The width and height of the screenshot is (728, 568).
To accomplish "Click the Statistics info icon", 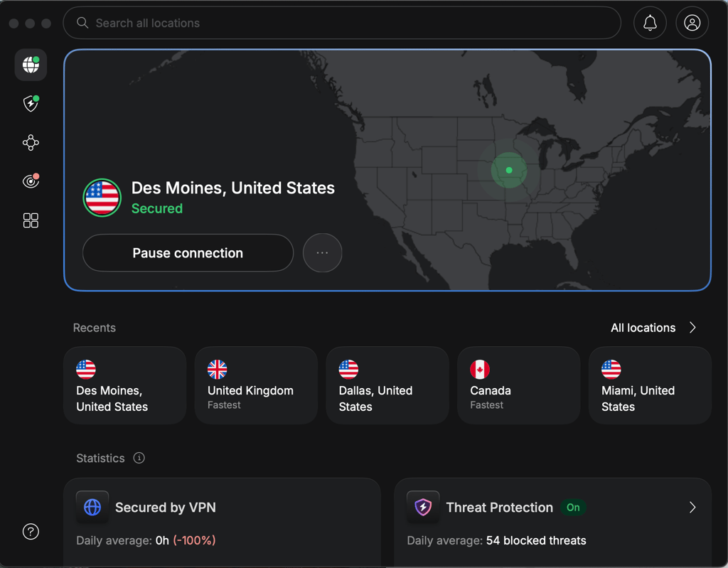I will [139, 458].
